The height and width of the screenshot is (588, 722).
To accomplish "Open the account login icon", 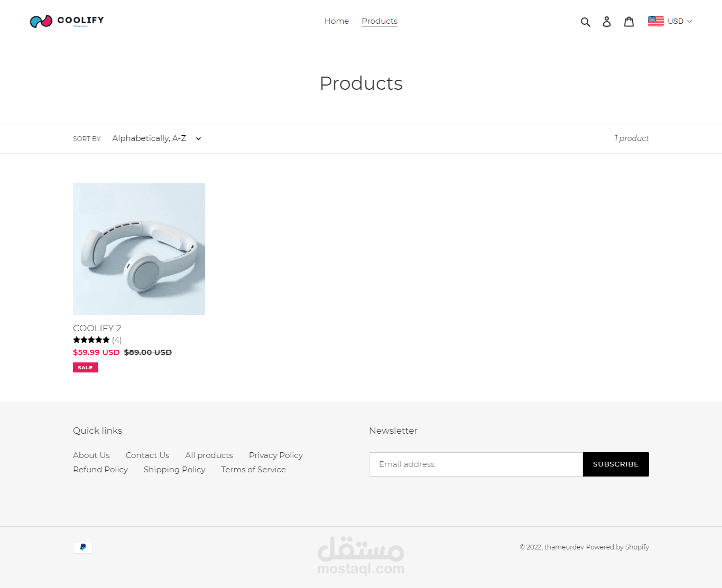I will point(607,22).
